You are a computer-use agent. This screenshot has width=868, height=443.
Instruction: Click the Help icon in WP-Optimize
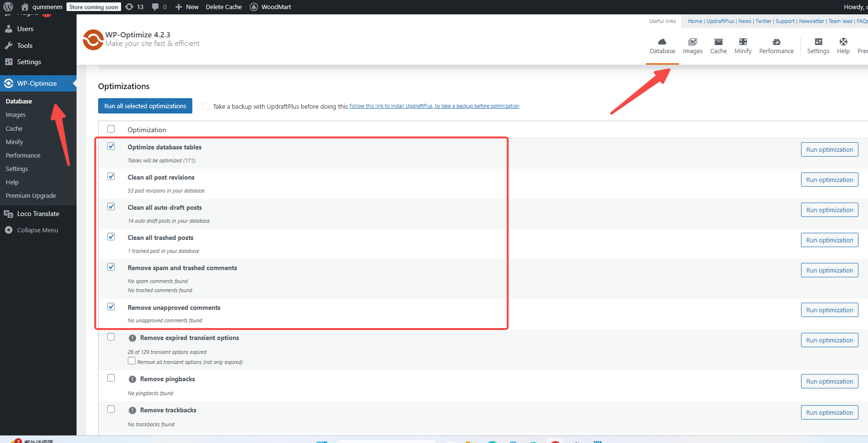tap(843, 45)
